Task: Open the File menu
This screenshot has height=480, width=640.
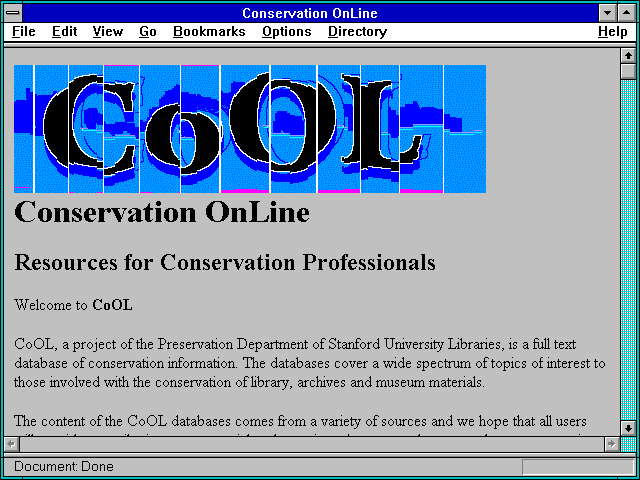Action: click(x=24, y=32)
